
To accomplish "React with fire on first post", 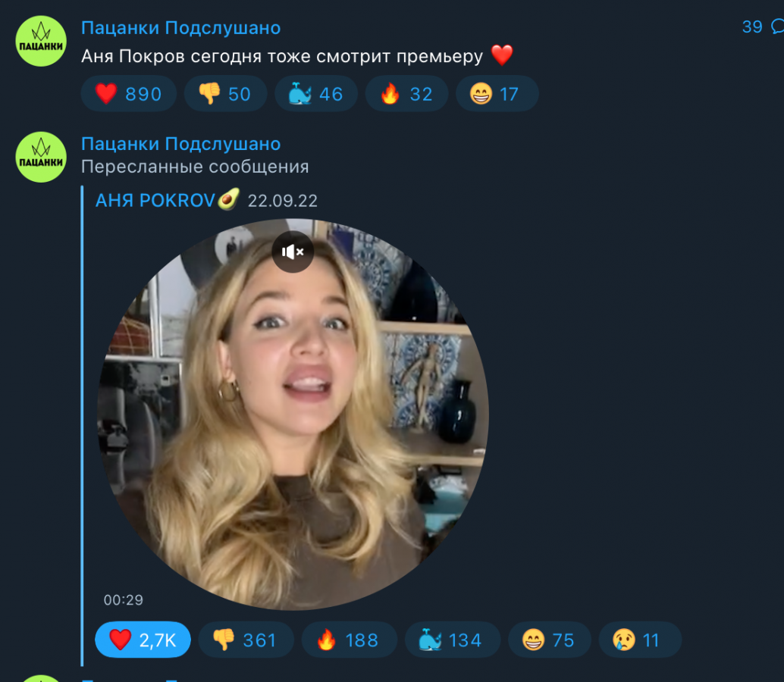I will tap(406, 94).
